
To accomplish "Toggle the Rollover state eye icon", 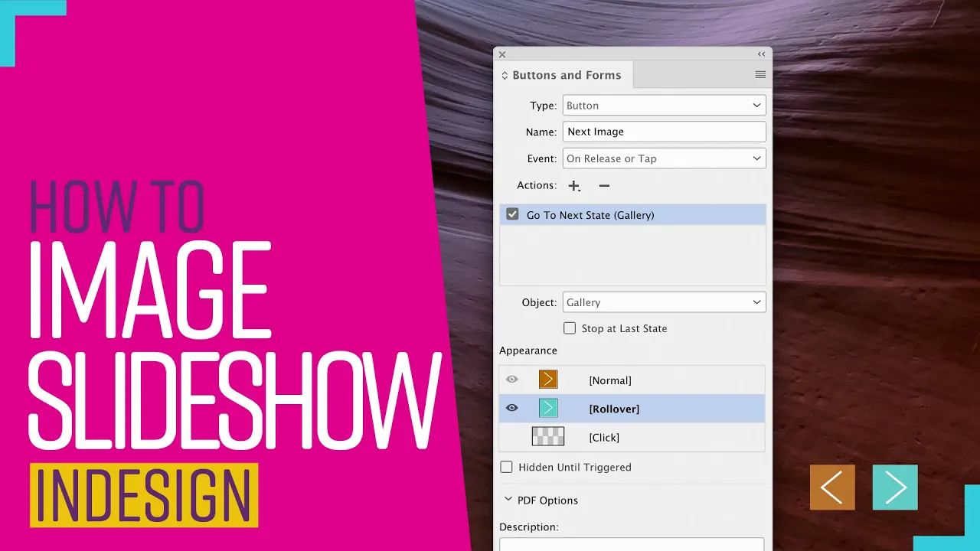I will pyautogui.click(x=512, y=408).
